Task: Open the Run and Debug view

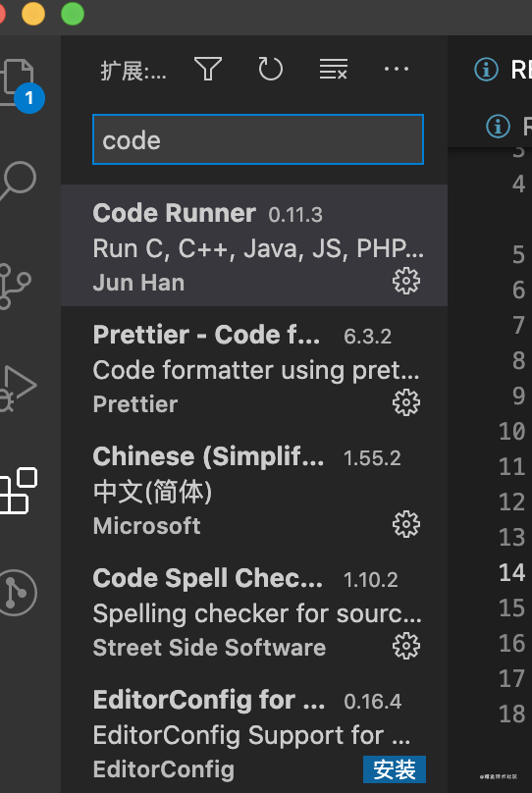Action: click(18, 389)
